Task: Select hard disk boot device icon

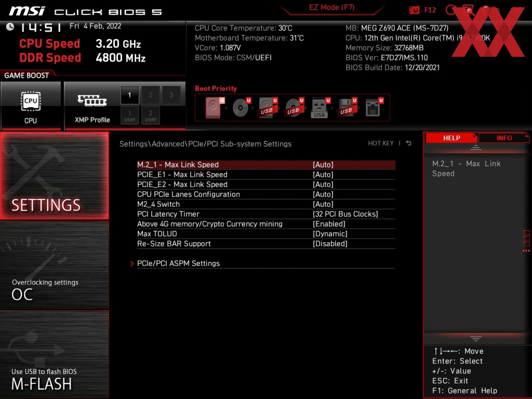Action: (x=215, y=108)
